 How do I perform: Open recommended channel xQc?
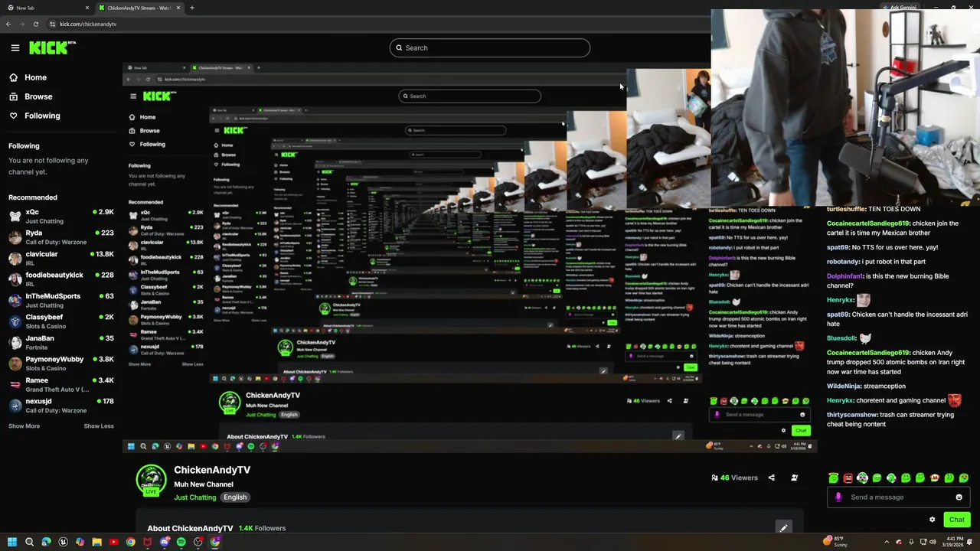click(61, 216)
